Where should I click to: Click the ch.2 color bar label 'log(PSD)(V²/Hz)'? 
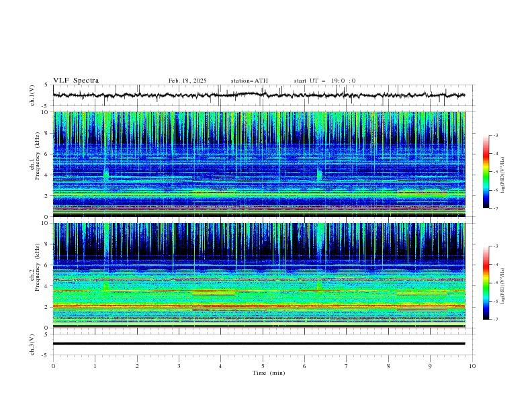[x=503, y=285]
